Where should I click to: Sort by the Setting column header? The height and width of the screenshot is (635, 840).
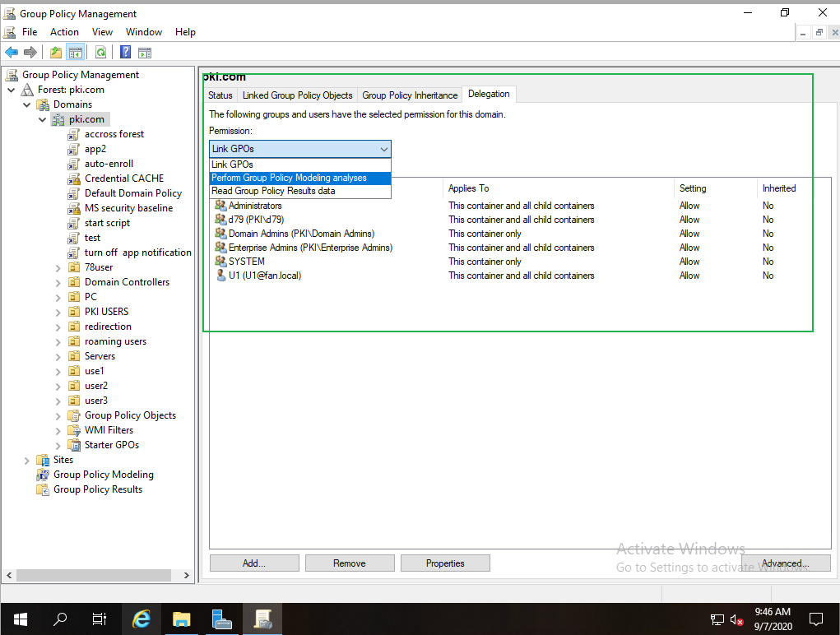click(715, 188)
